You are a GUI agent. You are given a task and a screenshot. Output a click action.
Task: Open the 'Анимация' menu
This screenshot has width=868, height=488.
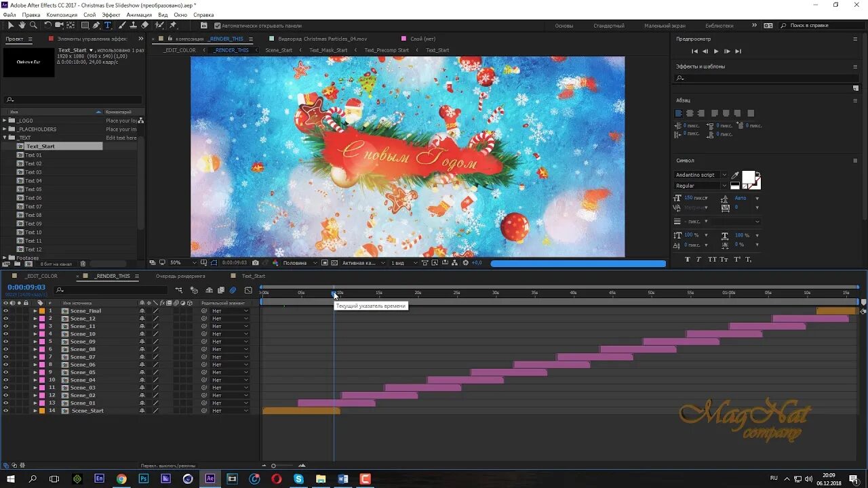click(x=139, y=14)
